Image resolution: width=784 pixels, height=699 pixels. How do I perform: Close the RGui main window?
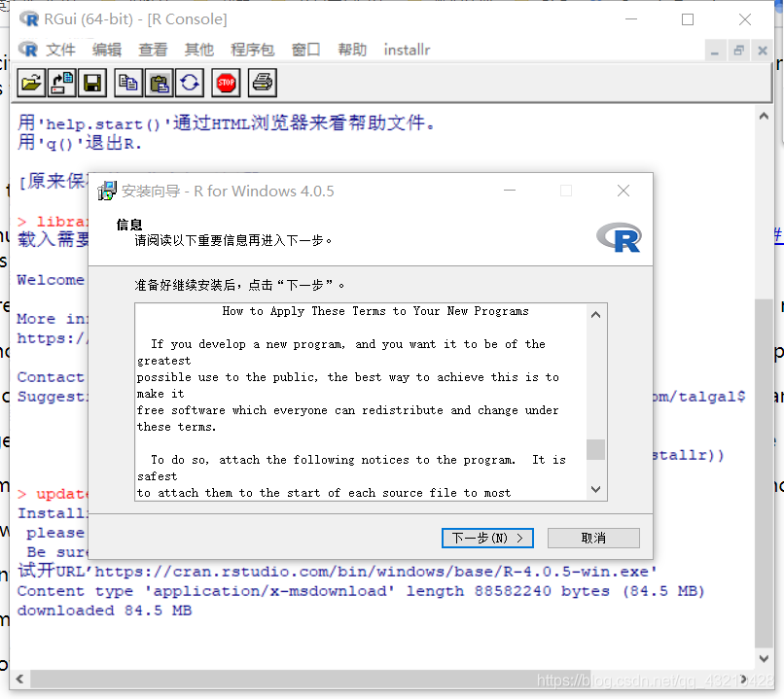(x=744, y=19)
